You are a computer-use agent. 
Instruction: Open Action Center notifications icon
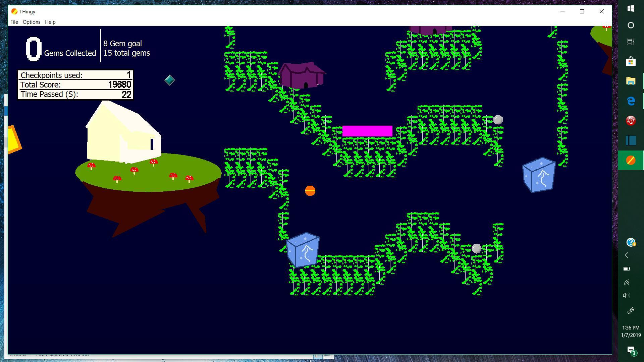[x=631, y=351]
